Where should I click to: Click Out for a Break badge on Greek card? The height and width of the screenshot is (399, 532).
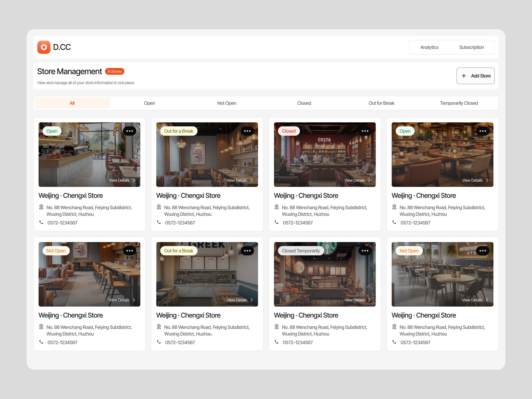click(x=179, y=251)
